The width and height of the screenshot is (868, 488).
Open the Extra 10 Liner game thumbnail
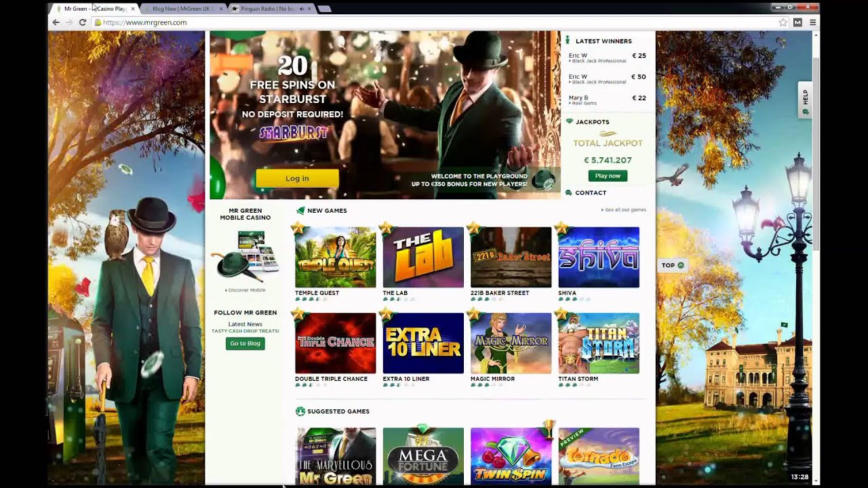click(x=423, y=343)
